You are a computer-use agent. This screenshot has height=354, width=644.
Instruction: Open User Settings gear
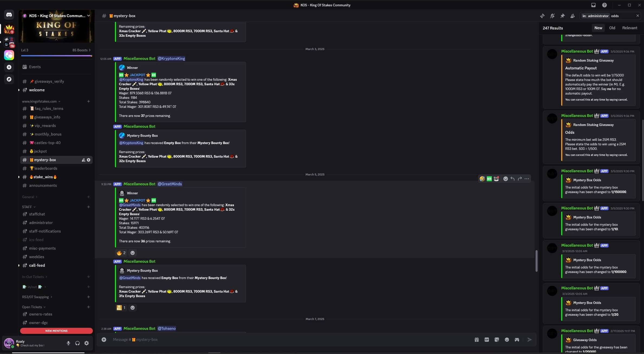point(87,343)
